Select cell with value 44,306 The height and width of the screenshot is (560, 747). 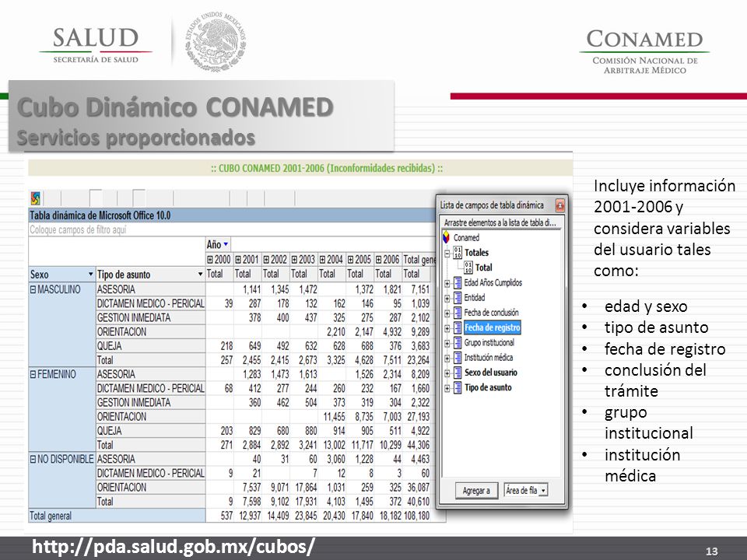pyautogui.click(x=416, y=445)
